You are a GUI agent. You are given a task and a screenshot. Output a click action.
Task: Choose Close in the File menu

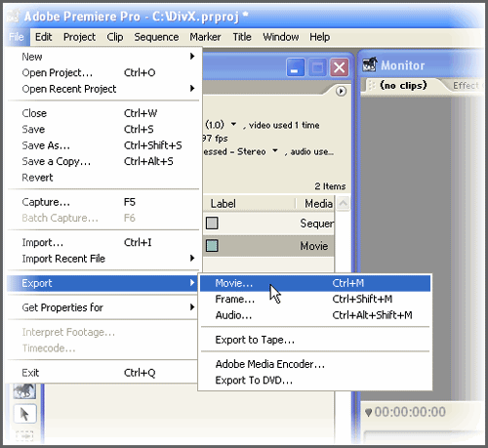(103, 113)
